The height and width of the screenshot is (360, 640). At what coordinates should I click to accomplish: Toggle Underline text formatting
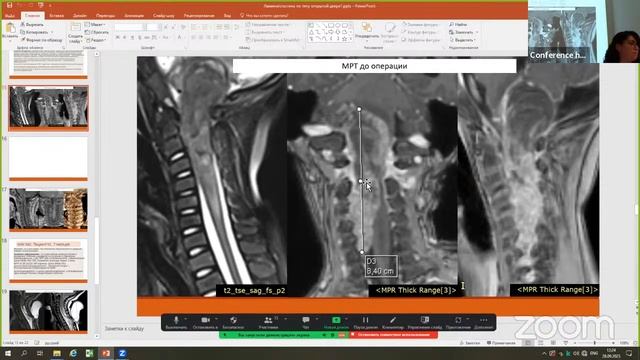tap(132, 38)
